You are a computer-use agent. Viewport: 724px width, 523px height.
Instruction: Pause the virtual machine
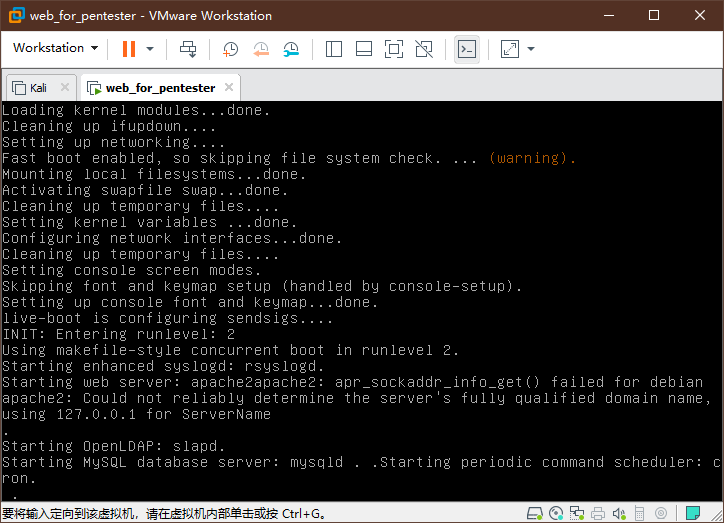click(129, 48)
